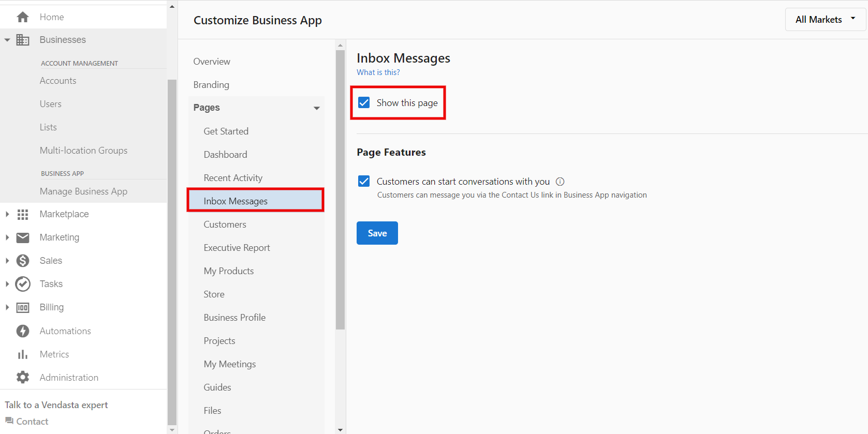
Task: Select Inbox Messages page
Action: tap(256, 201)
